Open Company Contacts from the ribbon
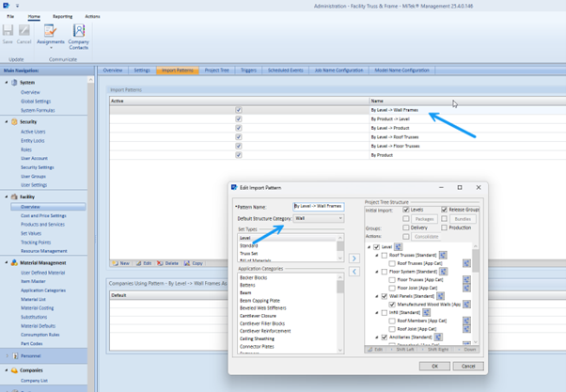The height and width of the screenshot is (392, 566). pyautogui.click(x=79, y=35)
